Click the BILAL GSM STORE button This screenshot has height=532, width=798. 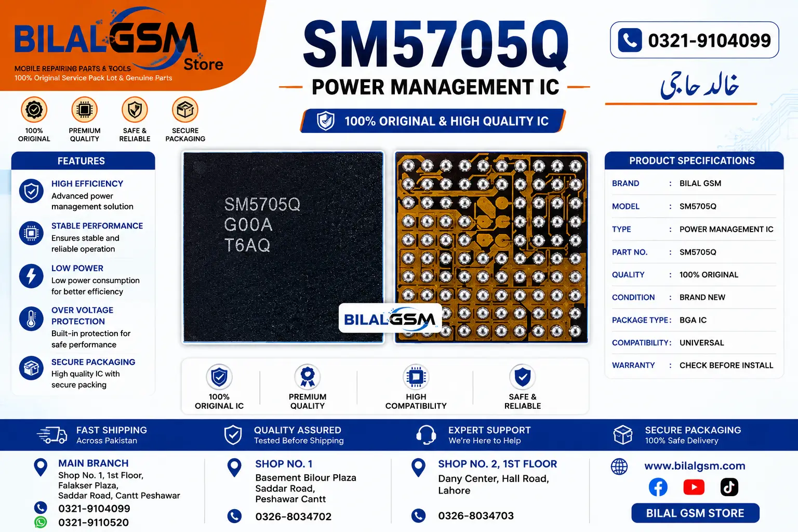coord(695,513)
